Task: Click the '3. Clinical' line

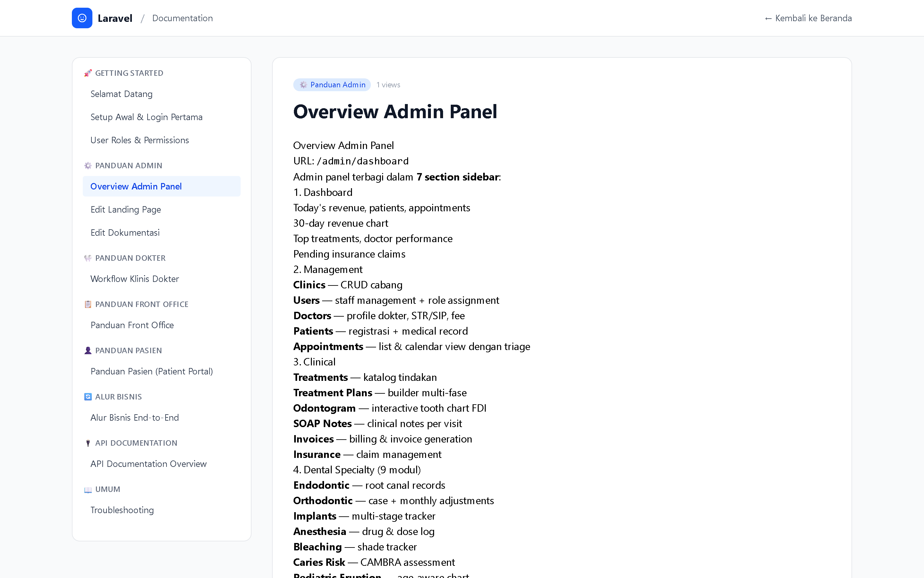Action: point(314,362)
